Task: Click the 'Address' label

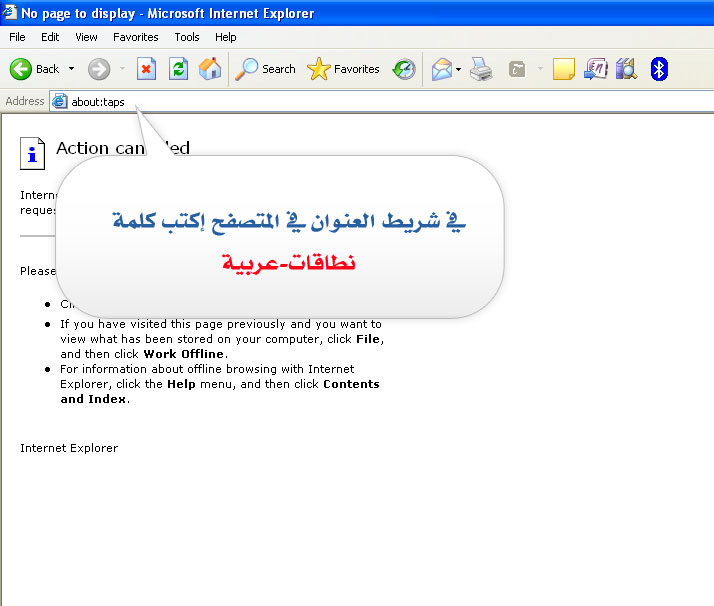Action: pyautogui.click(x=25, y=101)
